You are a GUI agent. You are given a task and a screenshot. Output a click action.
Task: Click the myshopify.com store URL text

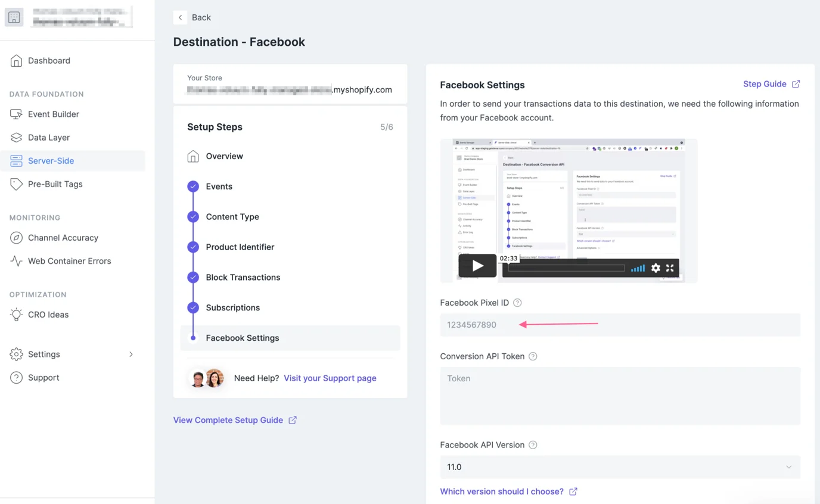point(362,90)
